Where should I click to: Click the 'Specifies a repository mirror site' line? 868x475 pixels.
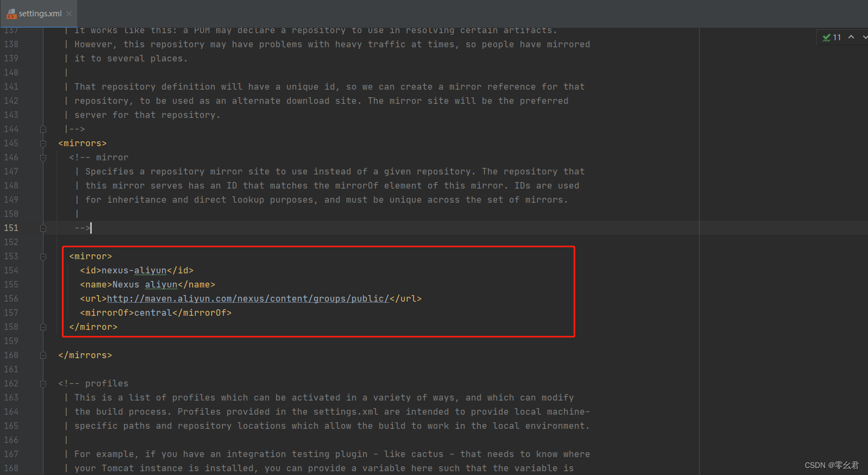pos(335,172)
